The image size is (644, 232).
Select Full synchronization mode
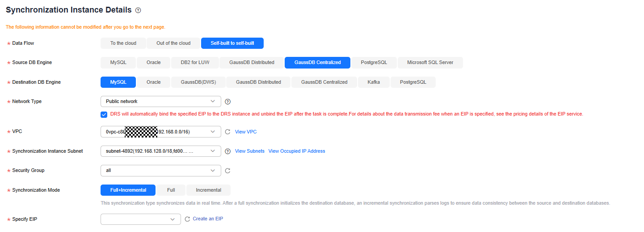point(171,190)
